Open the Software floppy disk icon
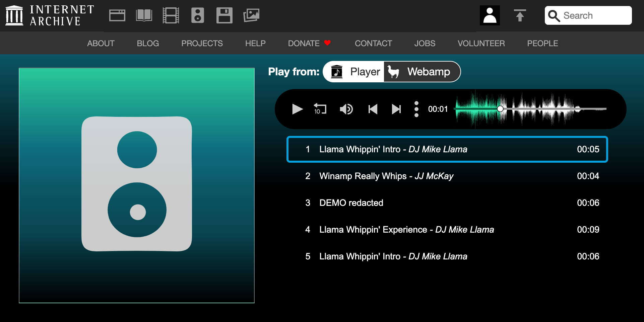 tap(224, 15)
